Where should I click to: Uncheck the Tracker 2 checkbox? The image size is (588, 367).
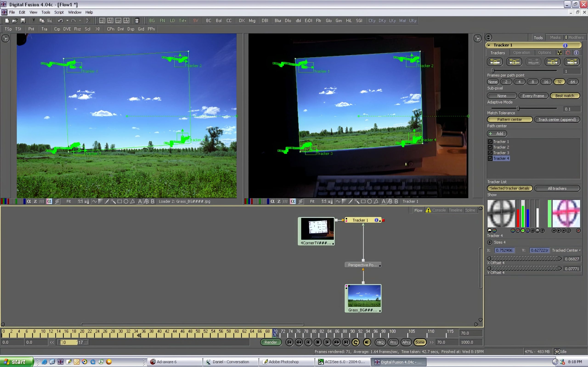click(490, 147)
